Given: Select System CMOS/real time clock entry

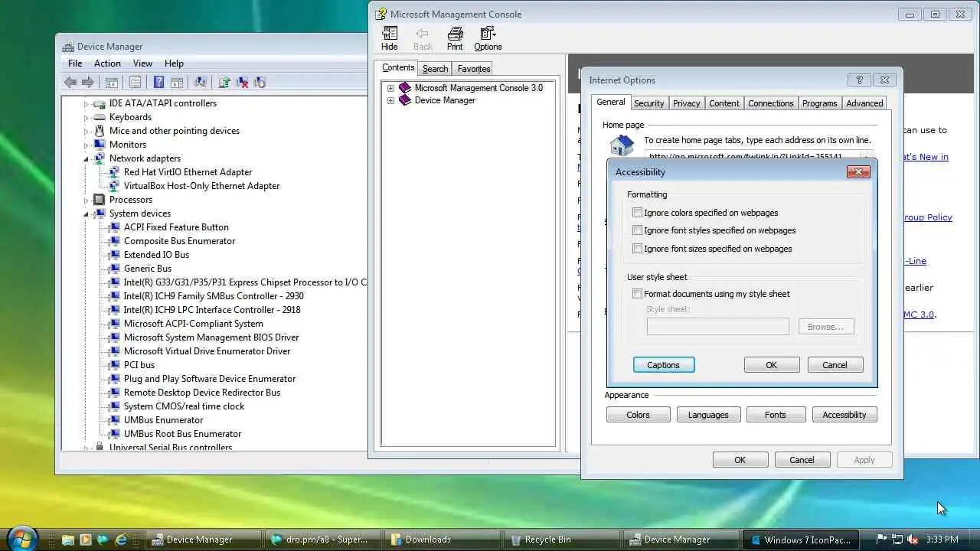Looking at the screenshot, I should coord(184,406).
